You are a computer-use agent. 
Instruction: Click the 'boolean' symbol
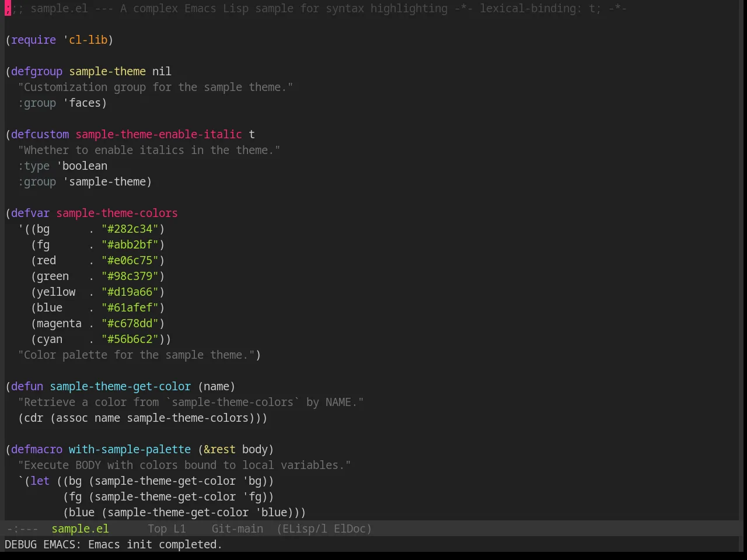coord(85,166)
